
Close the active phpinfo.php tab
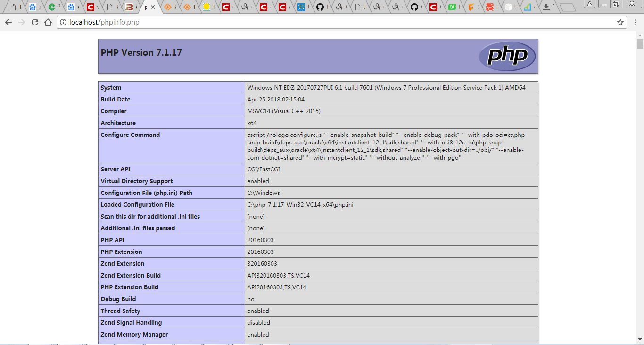click(x=152, y=6)
